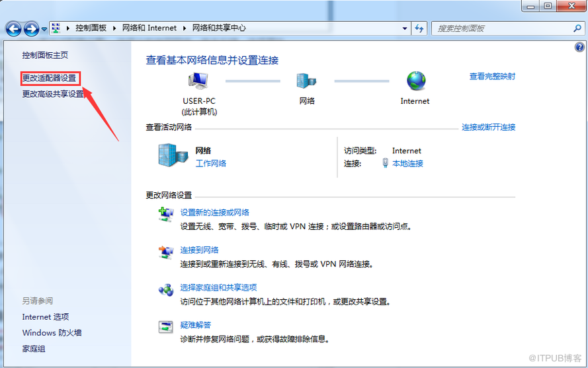Screen dimensions: 588x368
Task: Click the active network icon
Action: [173, 155]
